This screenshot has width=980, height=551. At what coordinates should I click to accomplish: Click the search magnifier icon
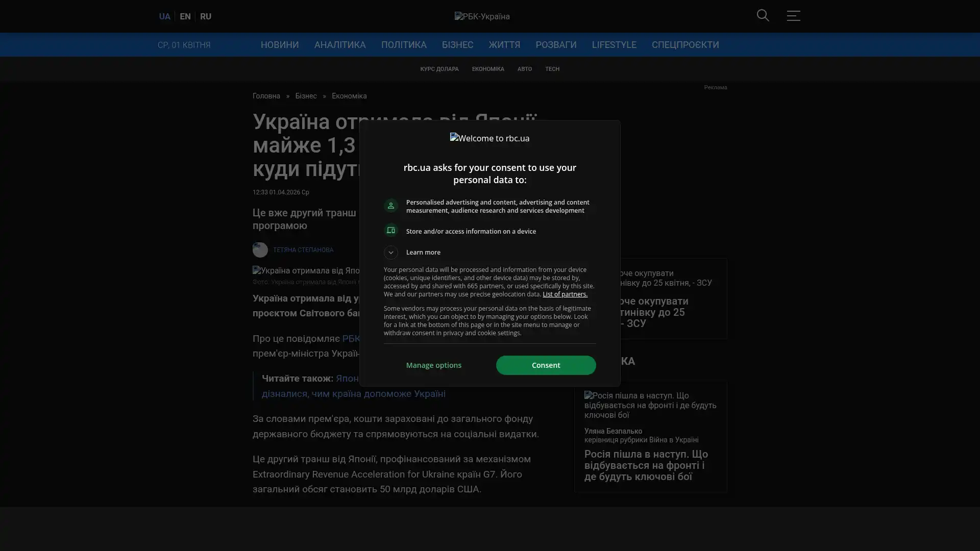(763, 15)
